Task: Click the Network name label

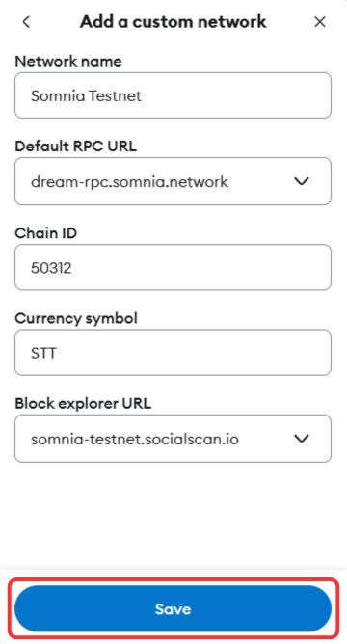Action: tap(68, 61)
